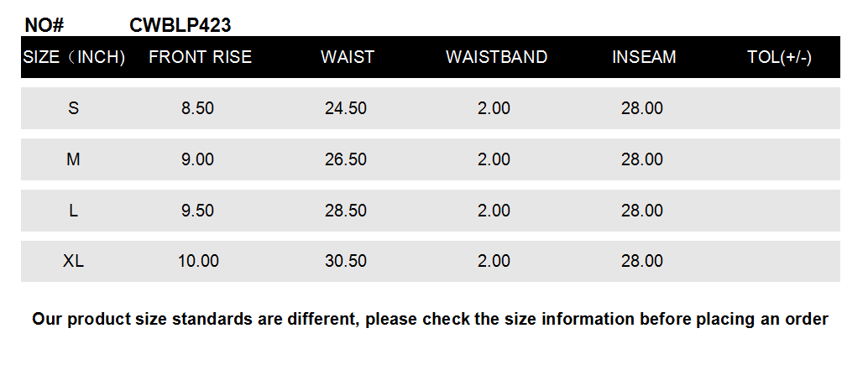Click the NO# label
This screenshot has width=868, height=370.
44,25
